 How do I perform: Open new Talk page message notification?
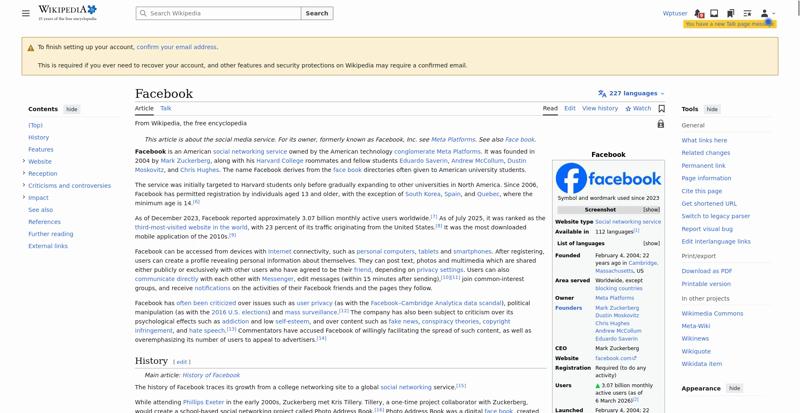click(x=730, y=24)
